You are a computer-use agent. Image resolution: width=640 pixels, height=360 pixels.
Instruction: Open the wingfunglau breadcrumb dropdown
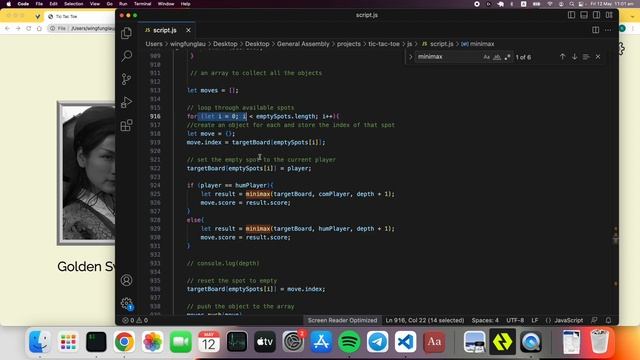tap(188, 44)
